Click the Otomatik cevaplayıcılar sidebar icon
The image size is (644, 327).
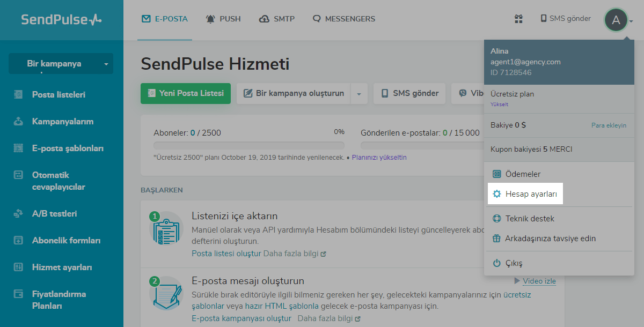(x=19, y=175)
